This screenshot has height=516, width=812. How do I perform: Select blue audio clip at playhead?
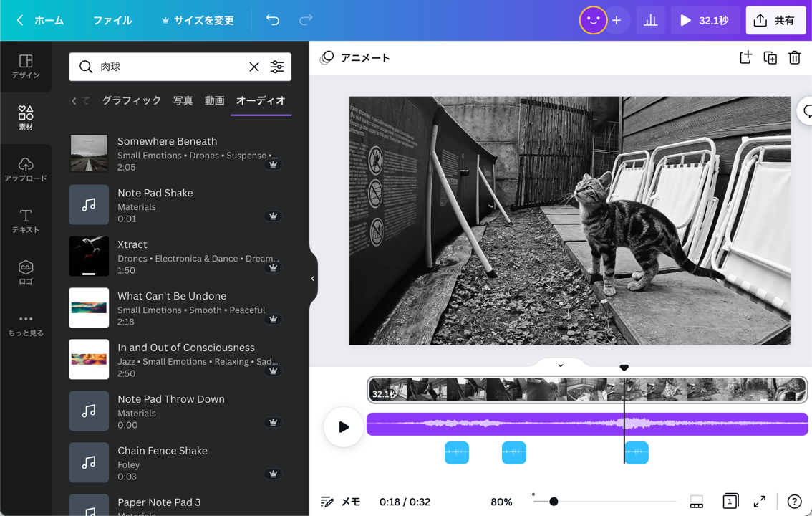[637, 452]
